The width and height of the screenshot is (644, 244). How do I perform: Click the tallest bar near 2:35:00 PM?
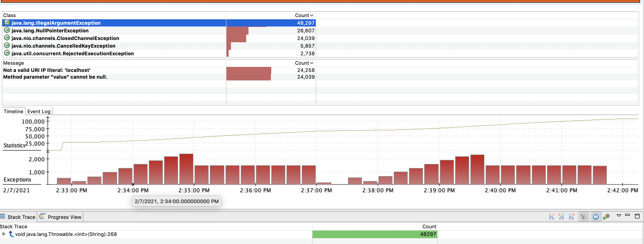pos(186,169)
